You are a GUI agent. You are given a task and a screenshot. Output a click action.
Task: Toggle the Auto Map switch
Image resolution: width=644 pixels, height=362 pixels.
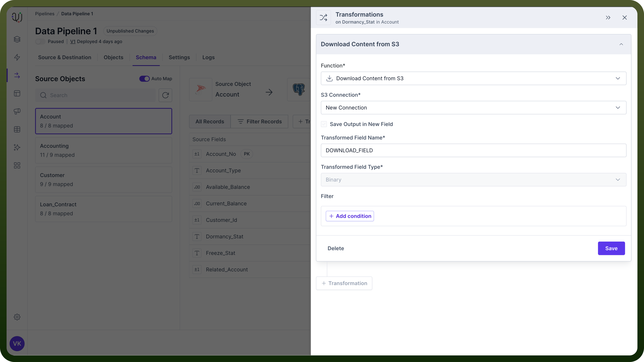click(144, 79)
